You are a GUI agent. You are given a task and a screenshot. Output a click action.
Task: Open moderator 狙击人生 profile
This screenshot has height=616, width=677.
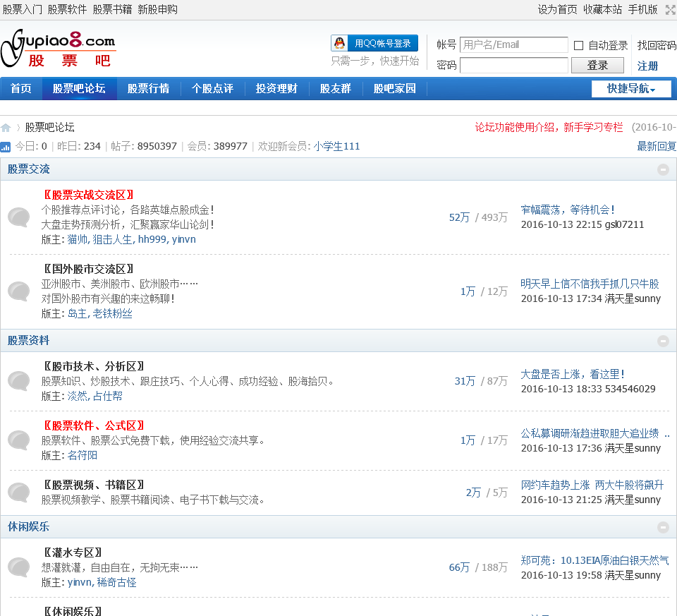pyautogui.click(x=112, y=239)
